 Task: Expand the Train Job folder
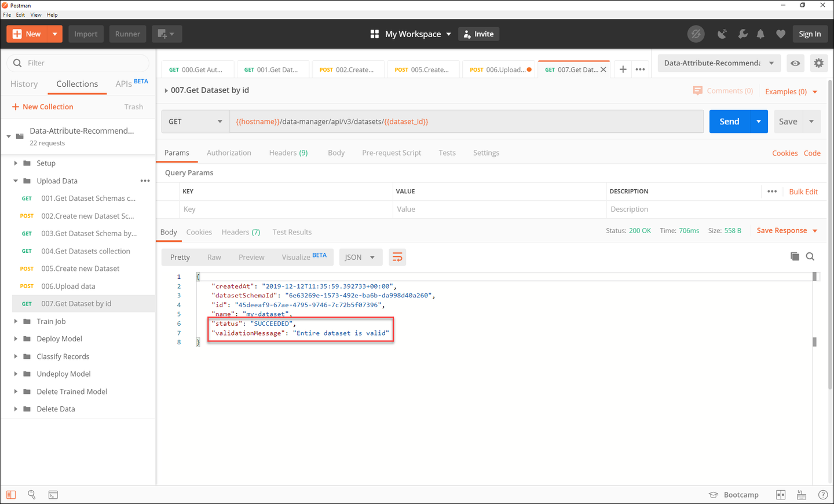click(16, 321)
